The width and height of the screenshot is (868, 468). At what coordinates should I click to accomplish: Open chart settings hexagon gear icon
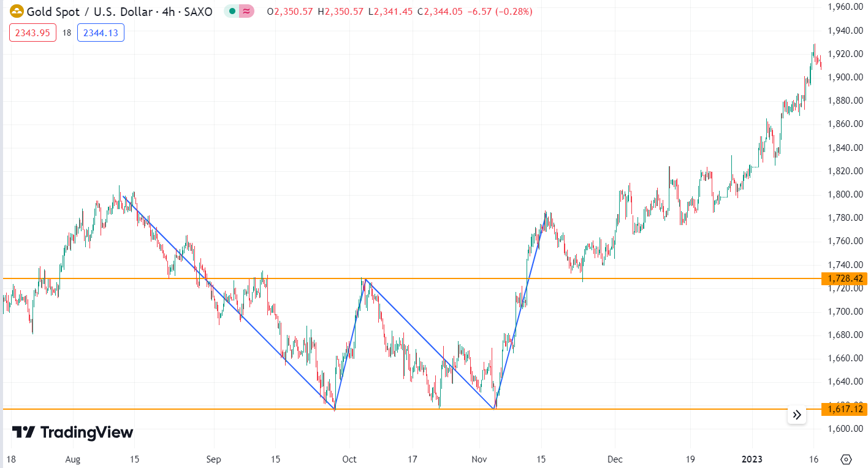[847, 459]
